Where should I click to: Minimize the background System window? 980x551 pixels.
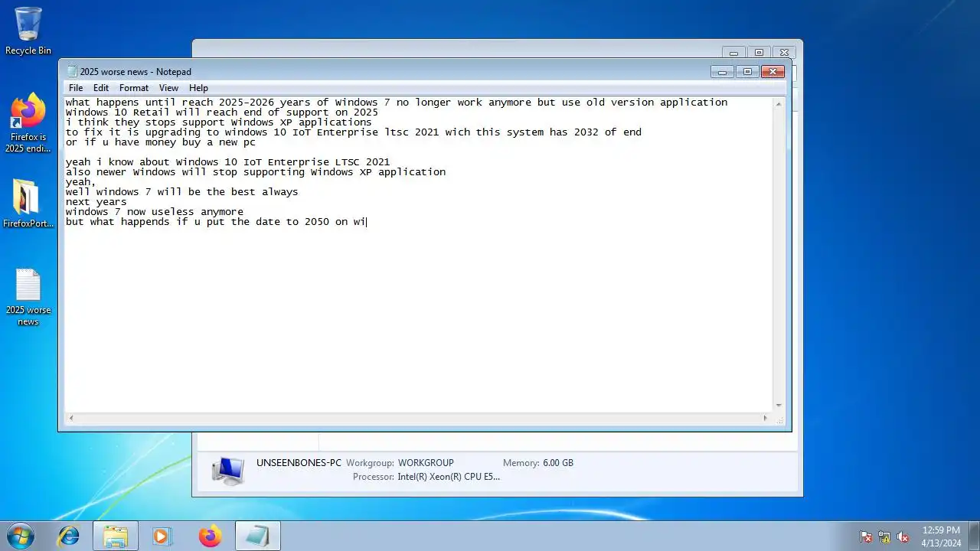click(733, 53)
